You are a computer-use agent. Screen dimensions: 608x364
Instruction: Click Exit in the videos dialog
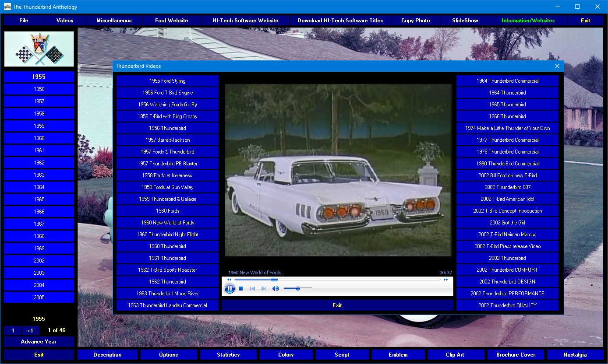click(x=337, y=305)
